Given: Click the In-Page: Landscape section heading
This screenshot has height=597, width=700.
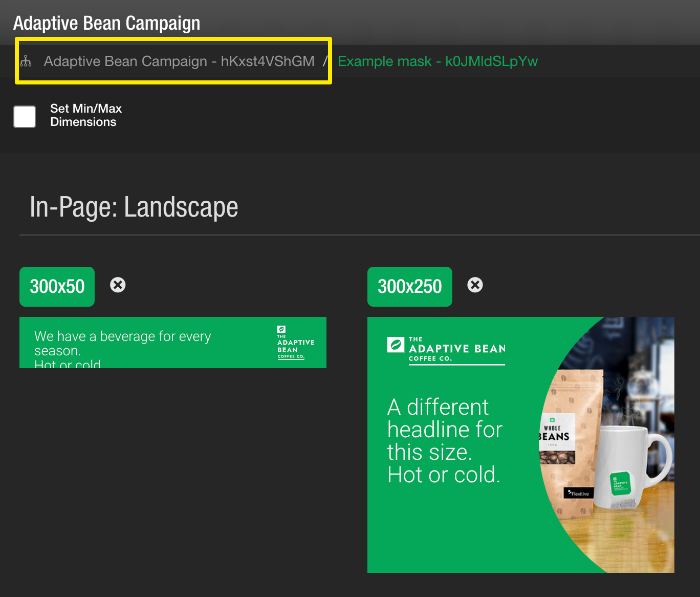Looking at the screenshot, I should point(134,207).
